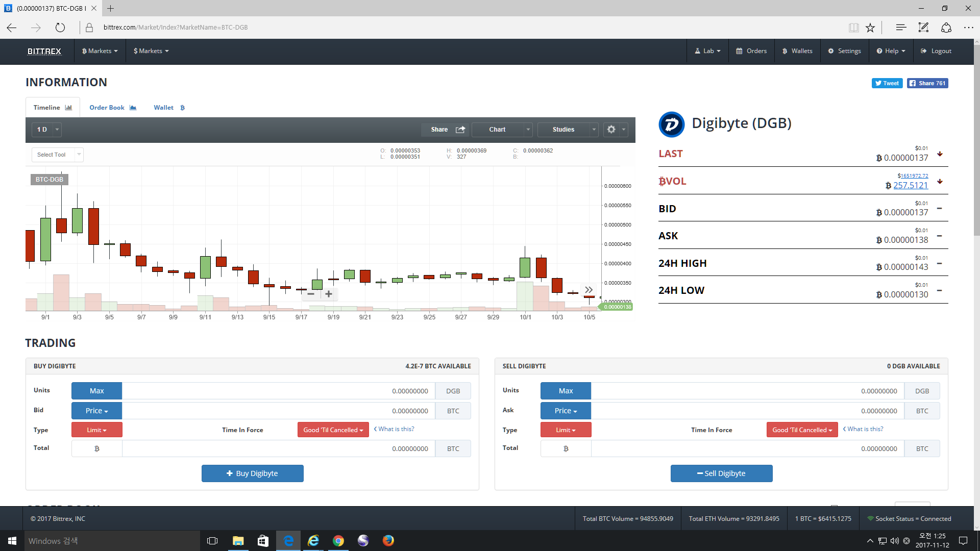Click Max in Sell Digibyte panel
This screenshot has width=980, height=551.
[566, 391]
